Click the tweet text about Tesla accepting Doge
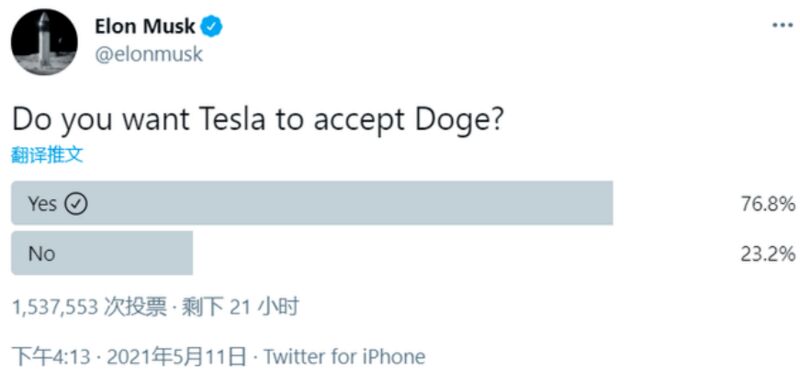 (257, 120)
